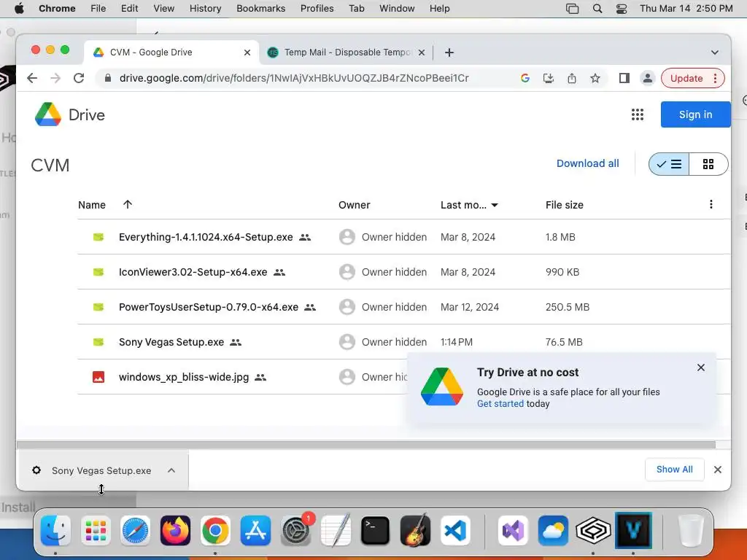Click the Sony Vegas Setup.exe file icon
This screenshot has width=747, height=560.
coord(98,342)
